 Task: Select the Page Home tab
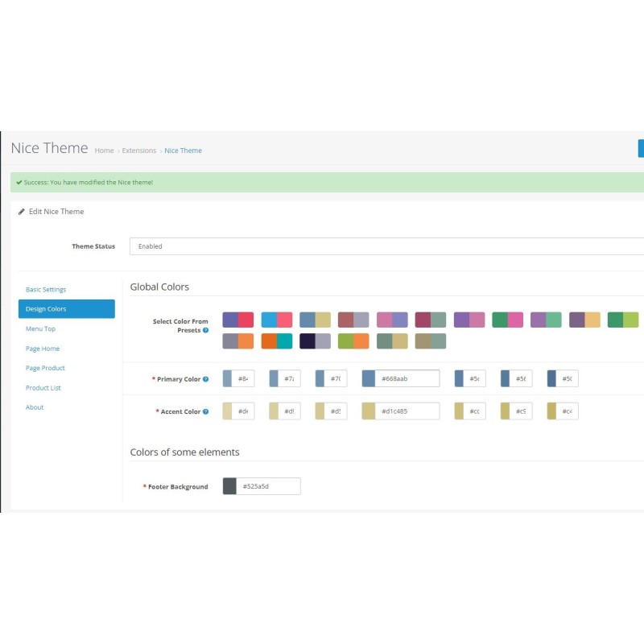tap(43, 349)
